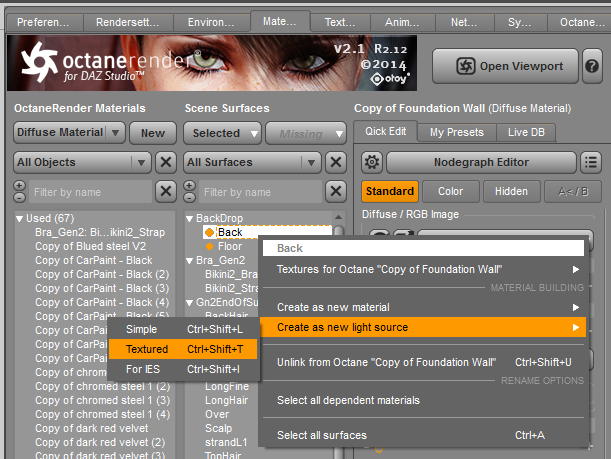Switch to the Rendersett... tab
611x459 pixels.
(128, 23)
